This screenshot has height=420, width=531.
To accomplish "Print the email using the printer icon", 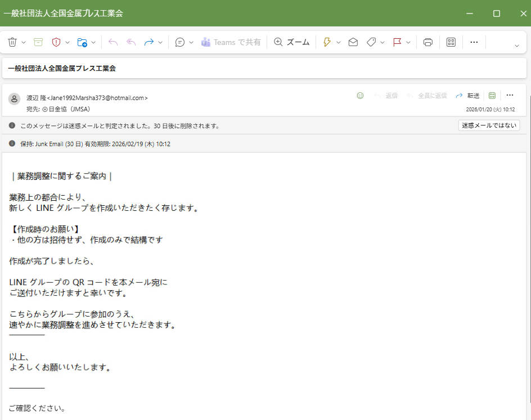I will click(x=428, y=42).
